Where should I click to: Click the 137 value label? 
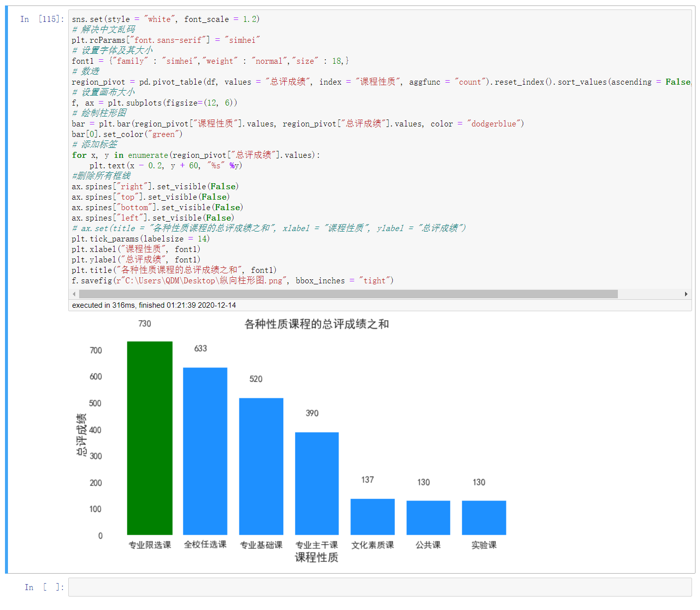(367, 480)
